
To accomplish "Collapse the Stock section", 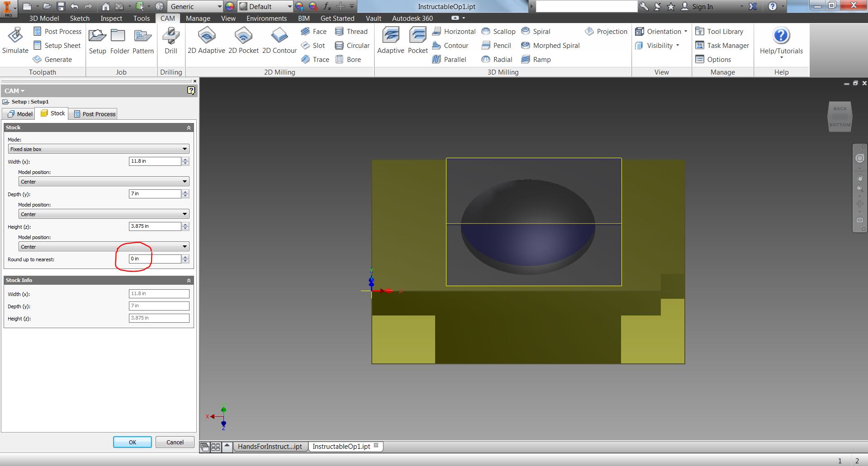I will coord(189,128).
